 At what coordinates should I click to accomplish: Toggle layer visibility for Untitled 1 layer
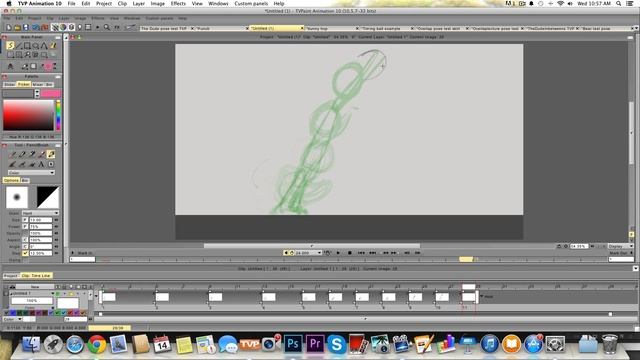point(58,293)
